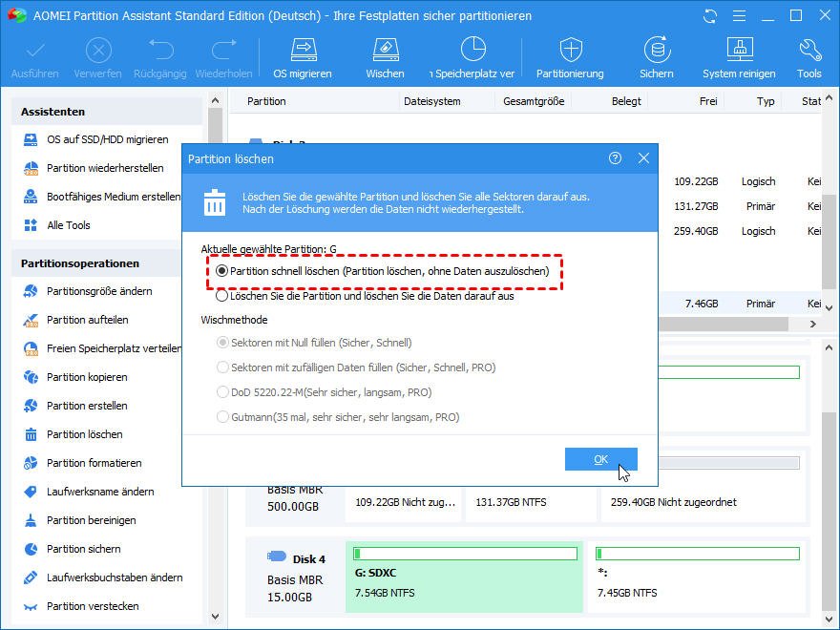Click the Typ column header

pyautogui.click(x=766, y=101)
